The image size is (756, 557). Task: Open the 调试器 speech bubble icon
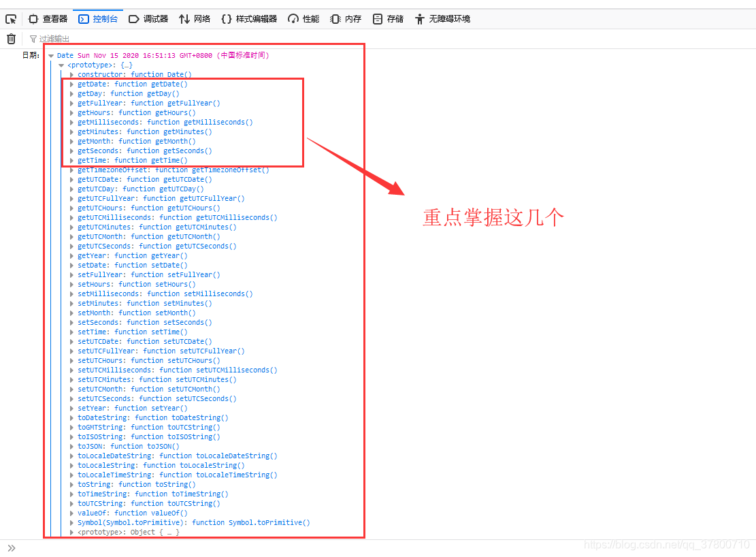135,18
